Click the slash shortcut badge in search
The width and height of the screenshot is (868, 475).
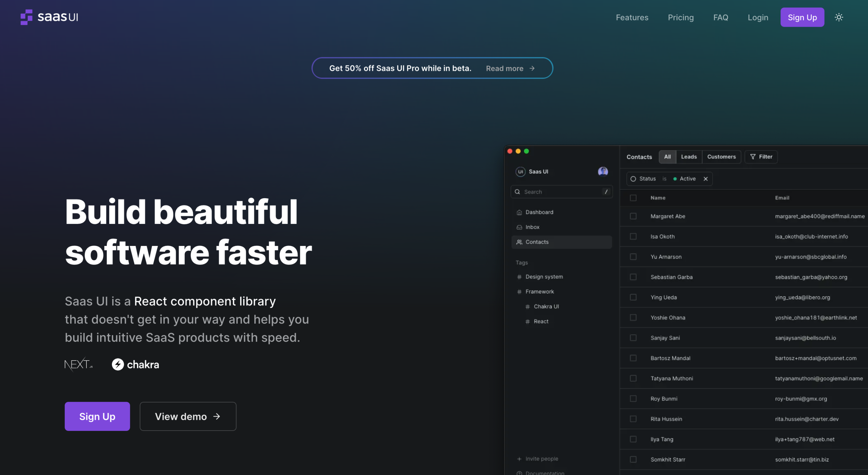tap(606, 192)
